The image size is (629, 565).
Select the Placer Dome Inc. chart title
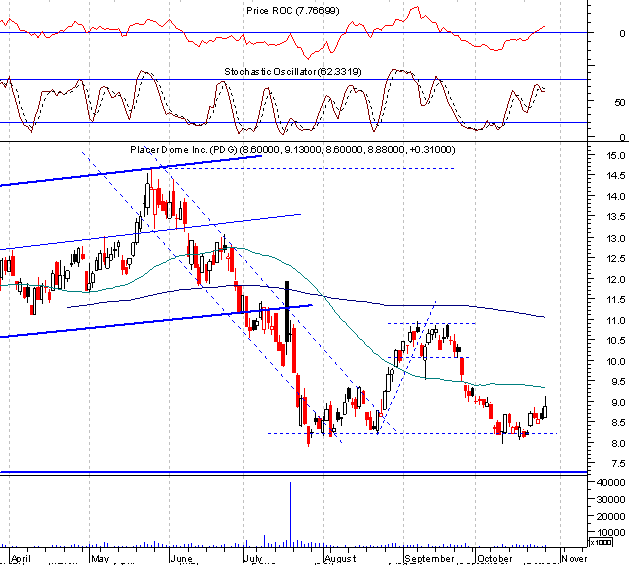pyautogui.click(x=292, y=150)
